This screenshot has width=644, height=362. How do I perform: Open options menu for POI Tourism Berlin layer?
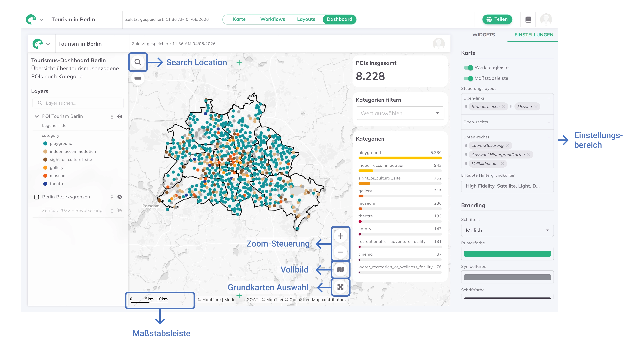pyautogui.click(x=112, y=116)
